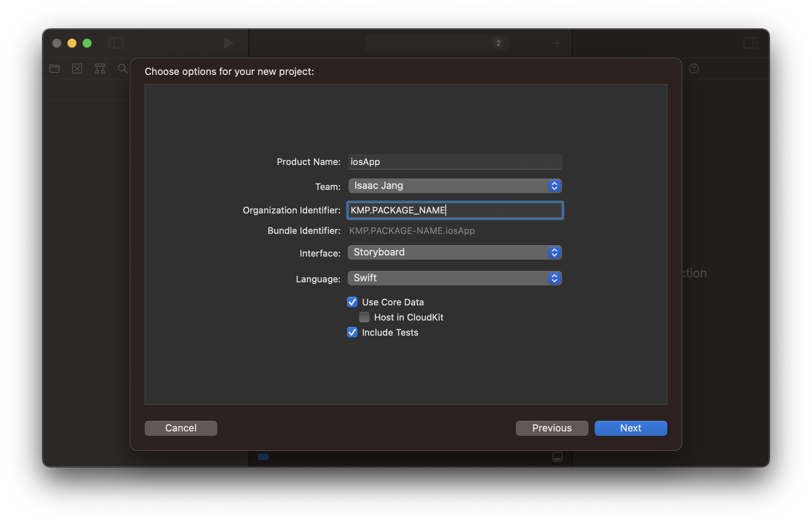Open the source control navigator icon

pos(77,68)
